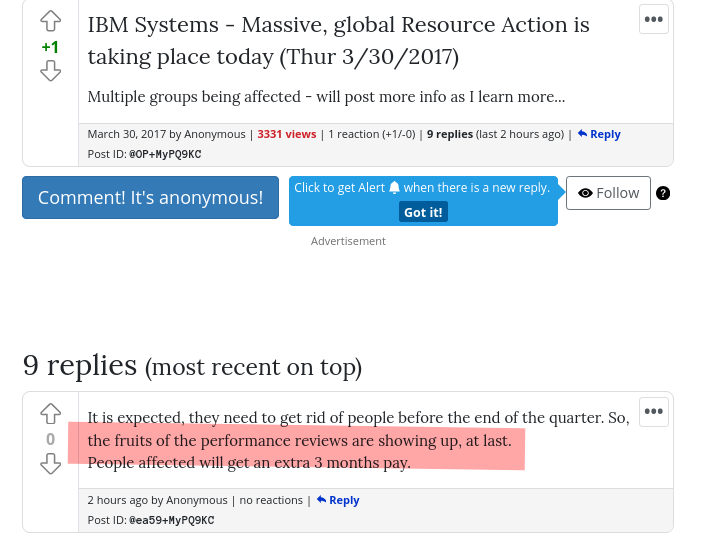Screen dimensions: 725x539
Task: Click the 3331 views counter
Action: pos(286,134)
